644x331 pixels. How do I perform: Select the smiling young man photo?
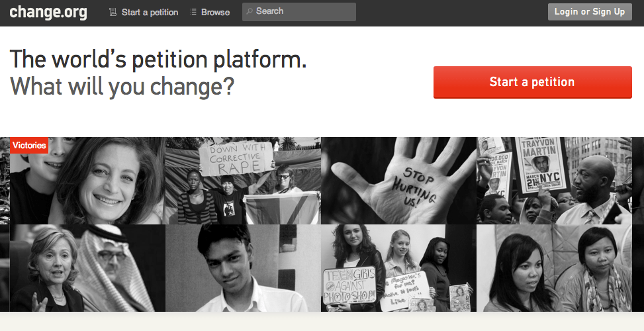click(x=243, y=268)
